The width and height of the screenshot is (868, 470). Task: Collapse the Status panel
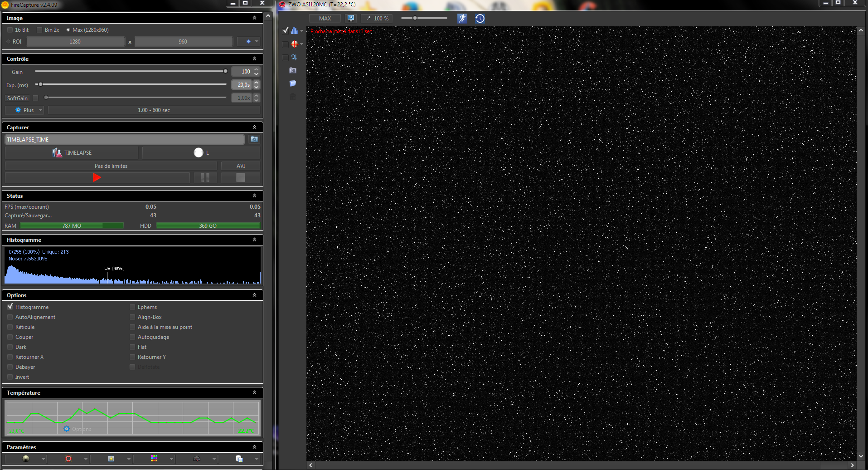click(x=254, y=196)
